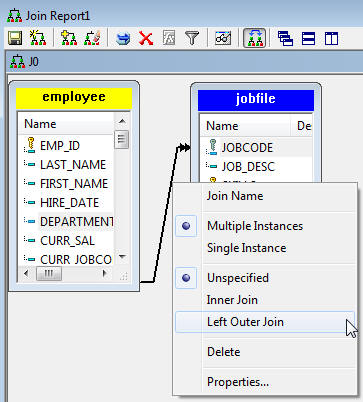Select the DEPARTMENT field
This screenshot has width=363, height=402.
click(77, 221)
